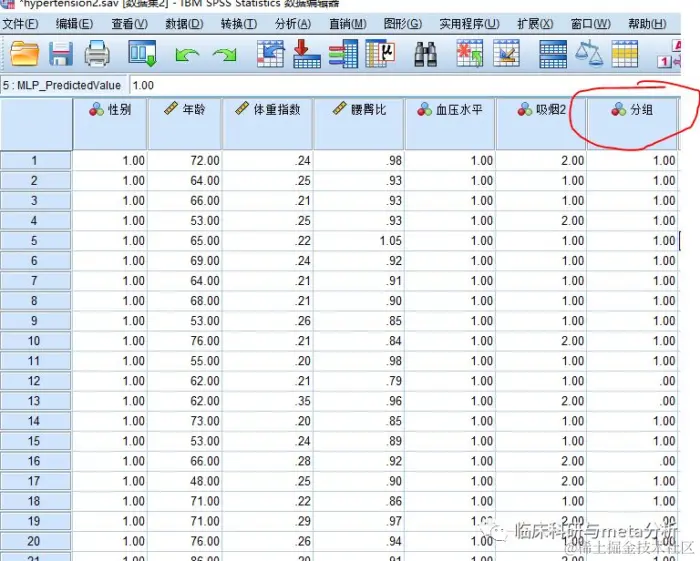
Task: Click 性别 cell 1.00 in row 8
Action: pos(110,301)
